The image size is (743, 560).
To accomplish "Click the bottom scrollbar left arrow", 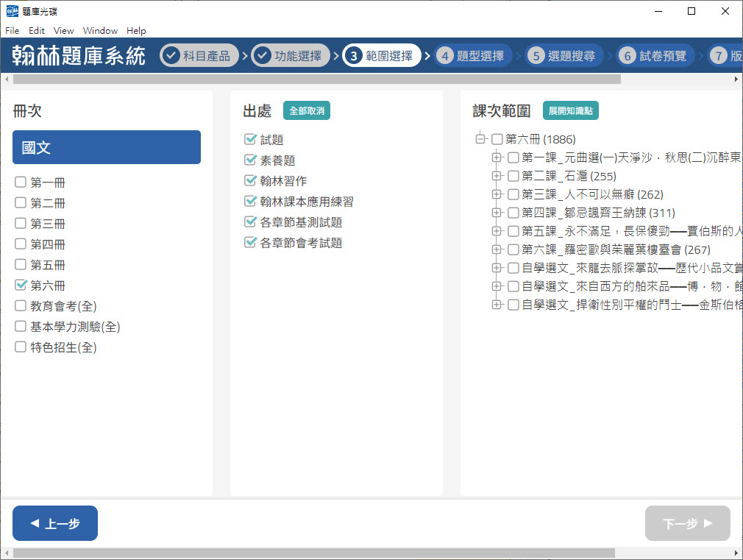I will click(7, 553).
